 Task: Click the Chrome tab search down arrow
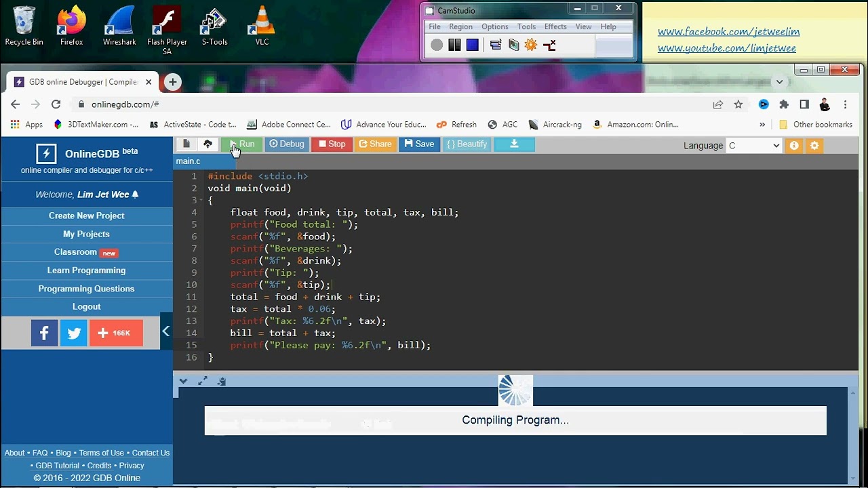pos(780,81)
